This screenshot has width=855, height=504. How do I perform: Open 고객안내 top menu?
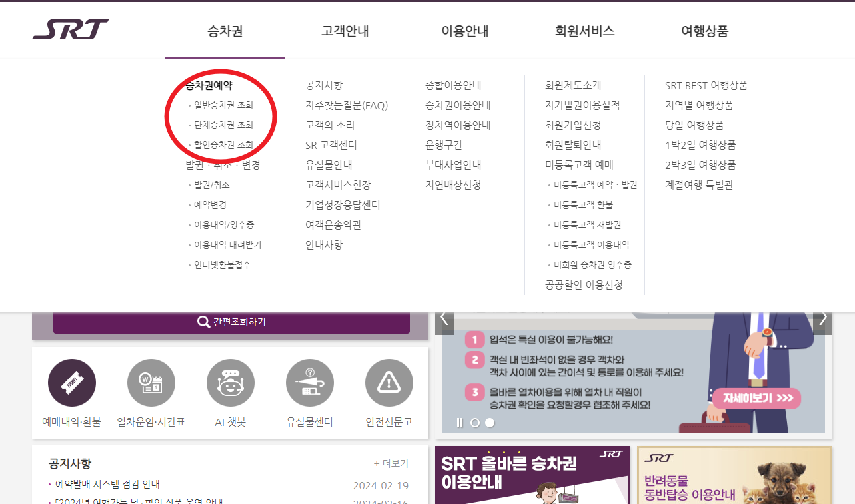[345, 31]
